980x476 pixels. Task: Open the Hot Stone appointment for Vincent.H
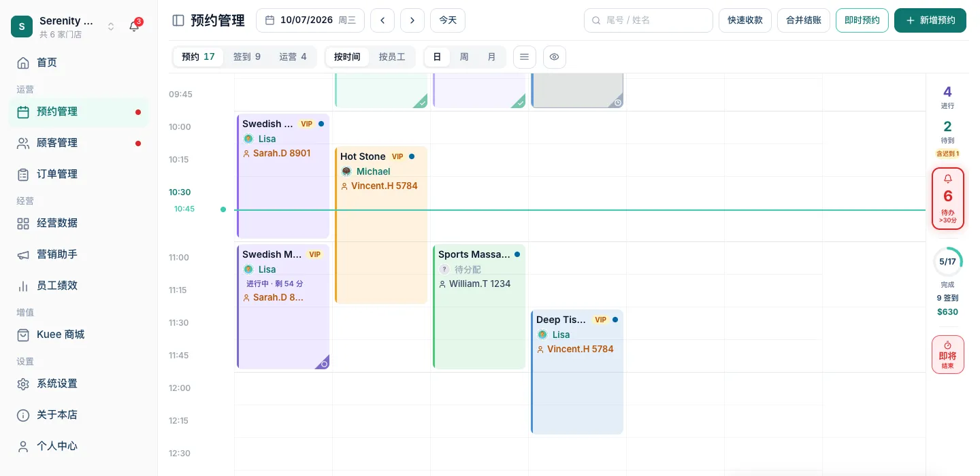pos(381,225)
